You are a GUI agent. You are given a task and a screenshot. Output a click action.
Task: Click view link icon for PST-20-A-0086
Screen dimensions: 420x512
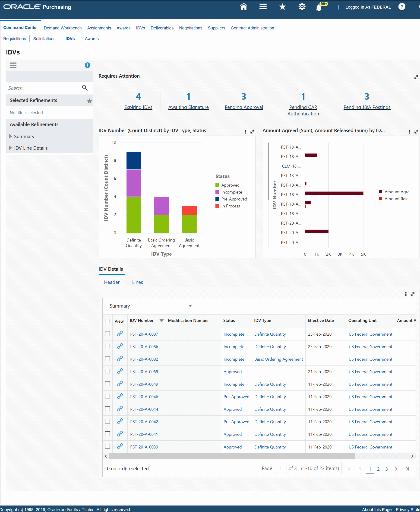120,346
